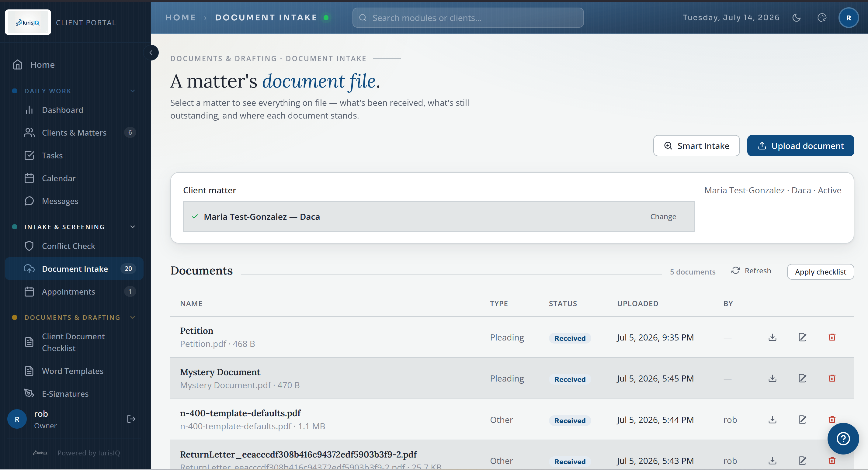The width and height of the screenshot is (868, 470).
Task: Click the logout icon next to rob
Action: (131, 419)
